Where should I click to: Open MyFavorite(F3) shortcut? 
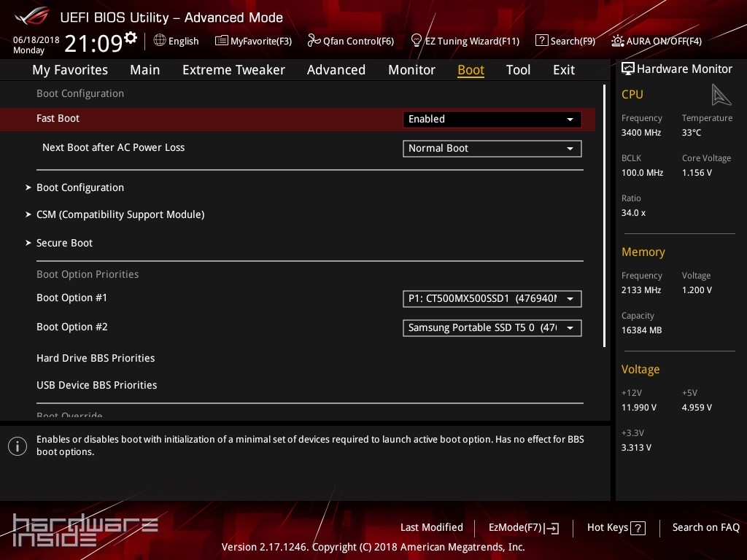click(x=260, y=41)
